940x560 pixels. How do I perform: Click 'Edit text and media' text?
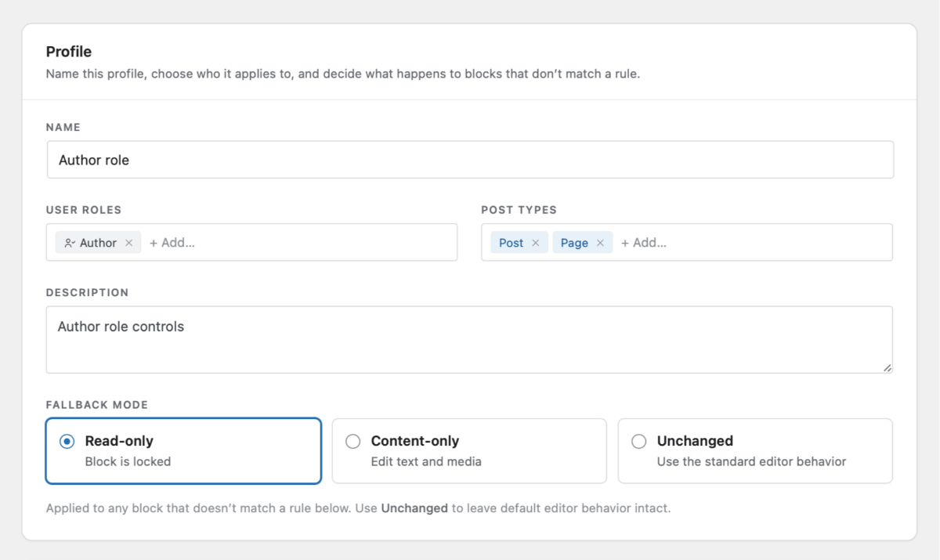[x=426, y=461]
